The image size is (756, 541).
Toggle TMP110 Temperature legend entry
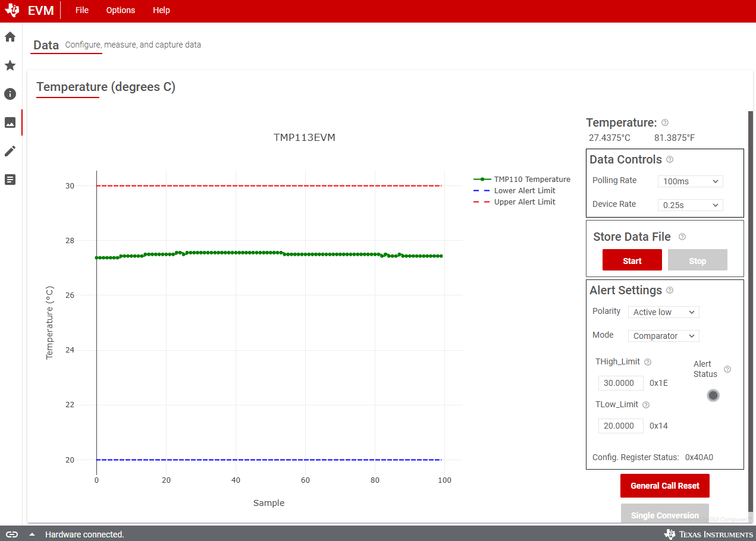coord(531,179)
